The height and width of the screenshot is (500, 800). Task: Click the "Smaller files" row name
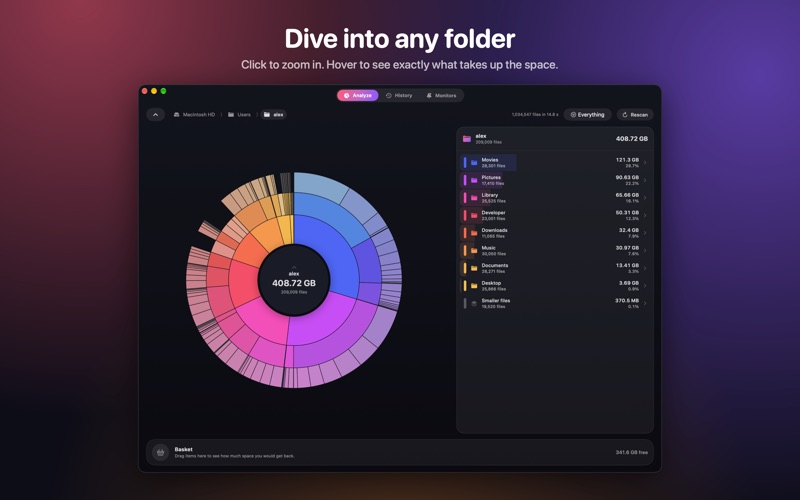click(x=496, y=301)
